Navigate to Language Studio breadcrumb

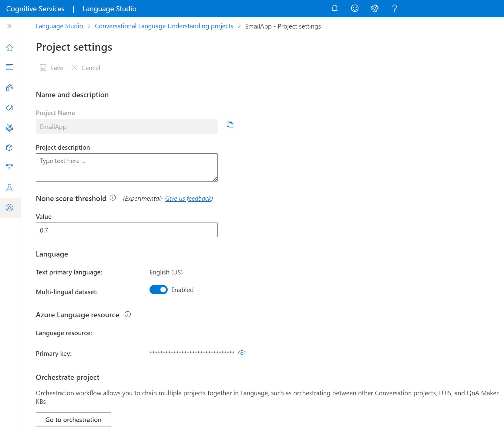point(59,26)
